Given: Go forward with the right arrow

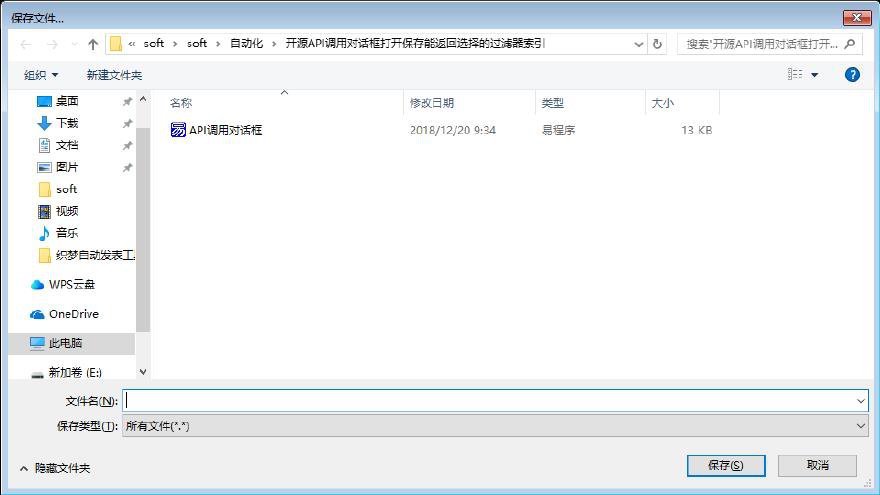Looking at the screenshot, I should coord(52,44).
